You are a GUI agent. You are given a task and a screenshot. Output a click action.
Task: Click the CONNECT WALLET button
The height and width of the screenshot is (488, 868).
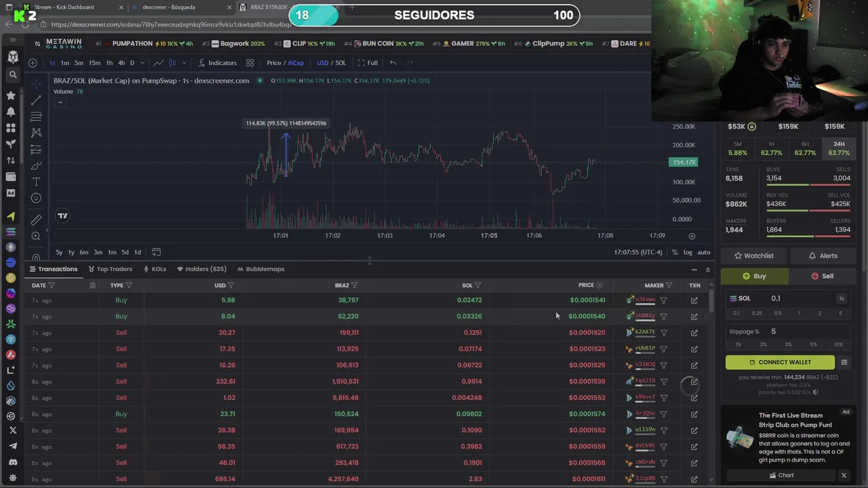(x=780, y=362)
